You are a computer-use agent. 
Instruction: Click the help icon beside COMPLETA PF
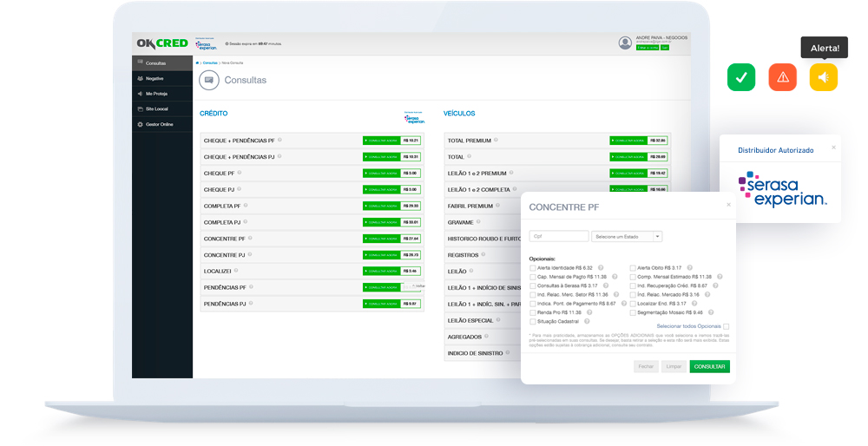[x=246, y=206]
